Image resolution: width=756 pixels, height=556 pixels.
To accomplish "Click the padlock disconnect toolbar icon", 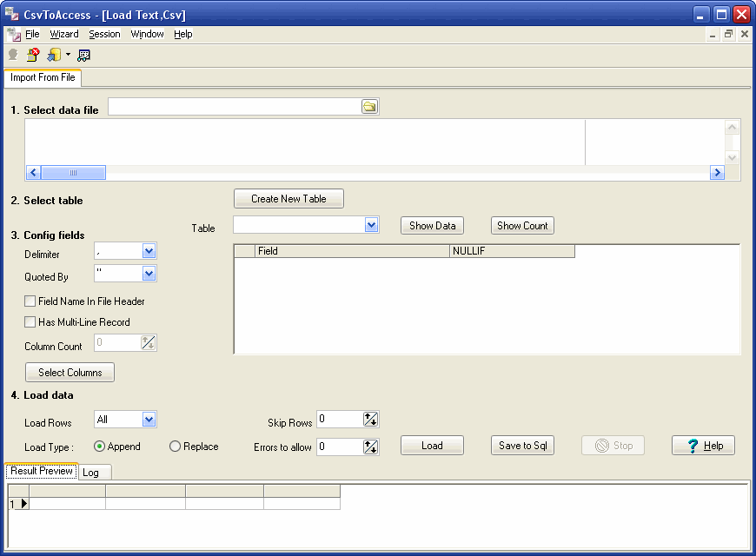I will (33, 55).
